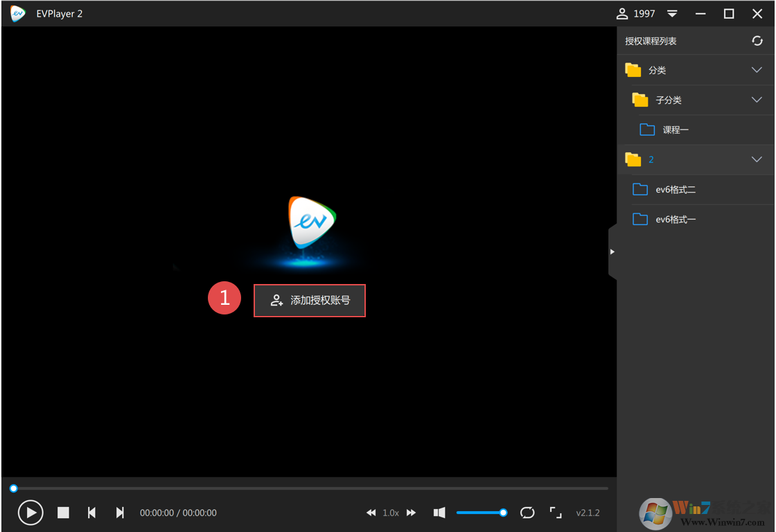Enter fullscreen mode

point(556,513)
